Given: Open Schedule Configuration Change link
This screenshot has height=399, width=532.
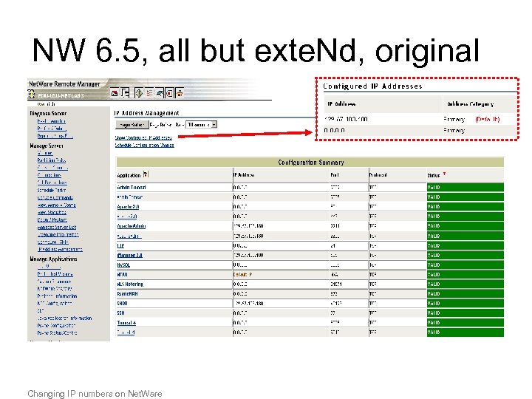Looking at the screenshot, I should pyautogui.click(x=145, y=146).
